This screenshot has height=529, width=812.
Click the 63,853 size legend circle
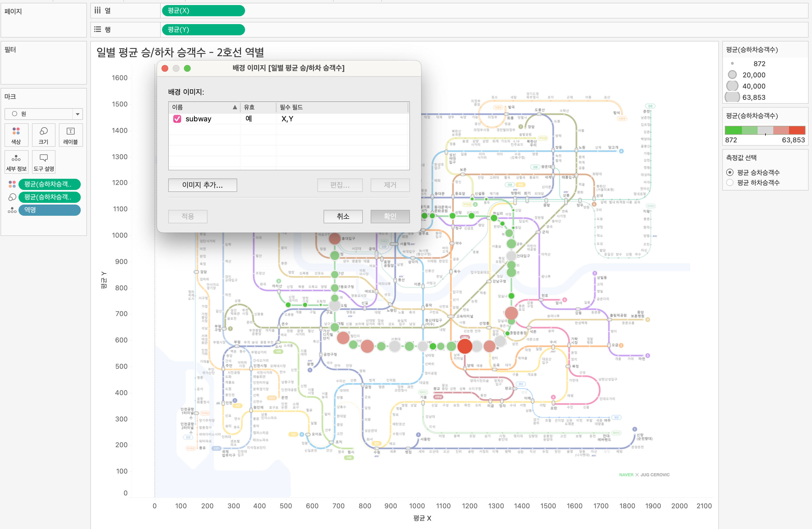tap(732, 97)
